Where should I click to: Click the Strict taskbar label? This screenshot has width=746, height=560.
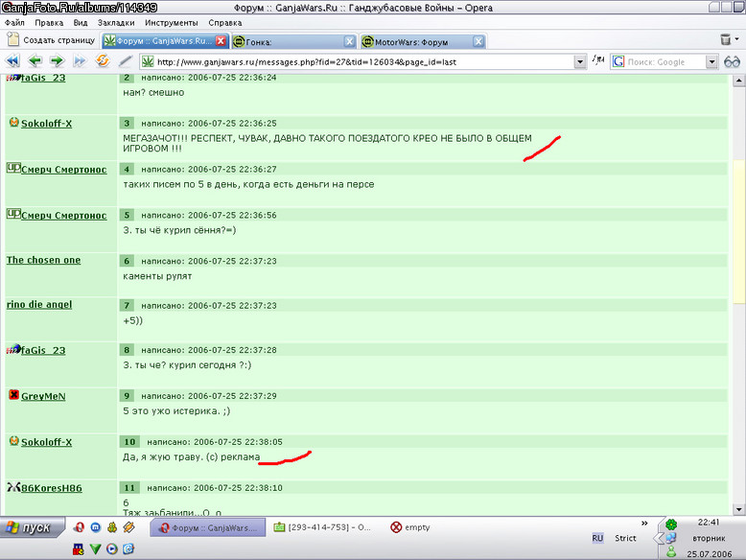pos(625,538)
